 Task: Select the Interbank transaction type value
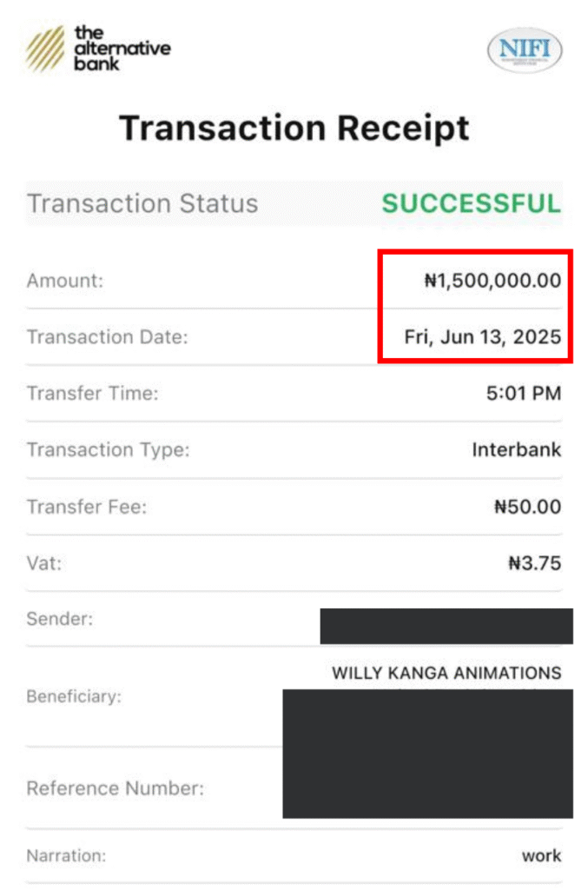click(517, 449)
